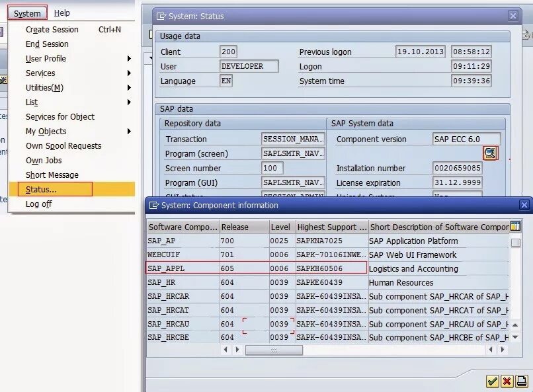The height and width of the screenshot is (392, 533).
Task: Open the System menu
Action: coord(27,13)
